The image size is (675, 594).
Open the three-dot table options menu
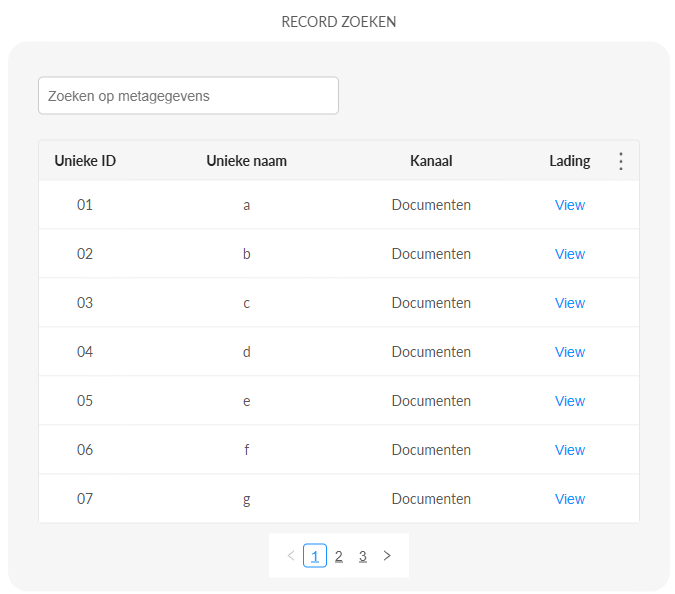pos(620,161)
